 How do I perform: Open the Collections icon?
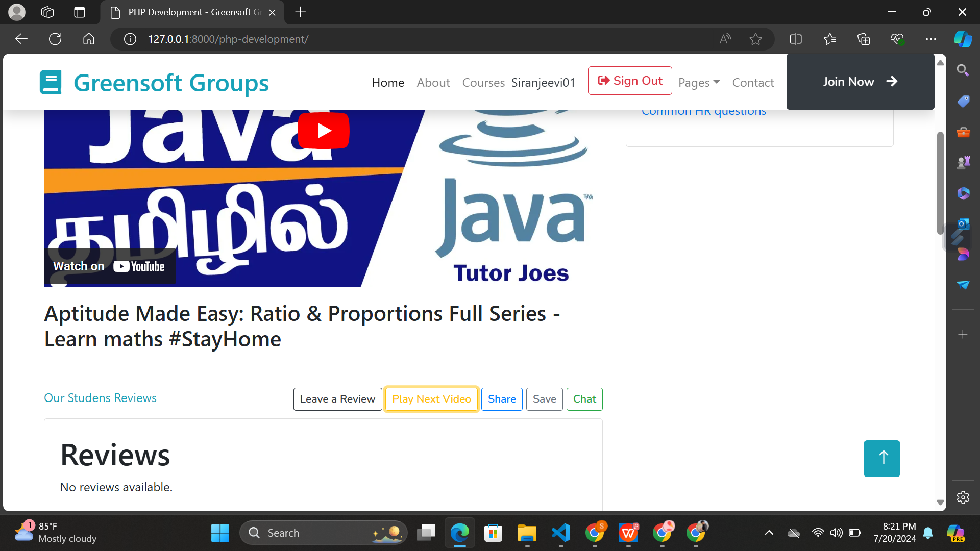pyautogui.click(x=864, y=39)
